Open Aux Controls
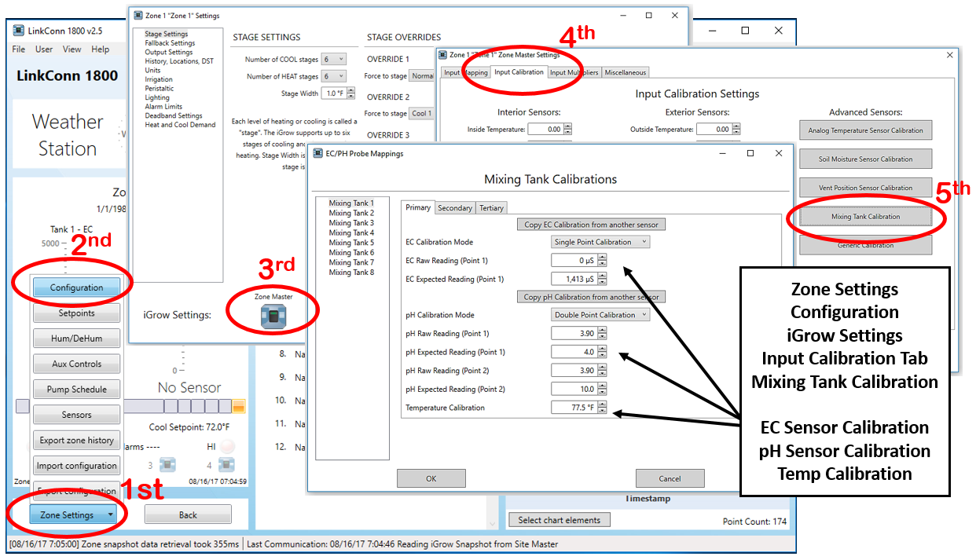 coord(76,364)
